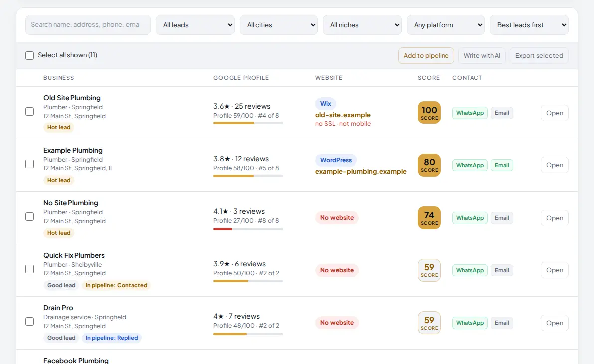This screenshot has width=594, height=364.
Task: Open the Best leads first sort dropdown
Action: [529, 25]
